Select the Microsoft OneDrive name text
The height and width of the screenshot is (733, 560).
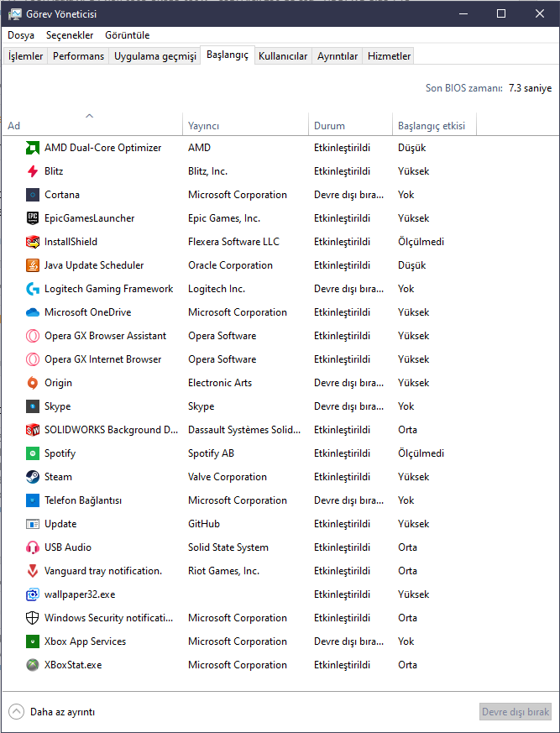pos(88,312)
